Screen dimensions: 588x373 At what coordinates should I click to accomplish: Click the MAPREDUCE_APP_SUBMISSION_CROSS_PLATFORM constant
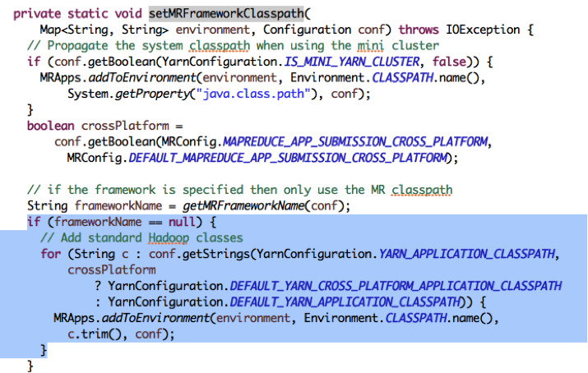(x=354, y=142)
